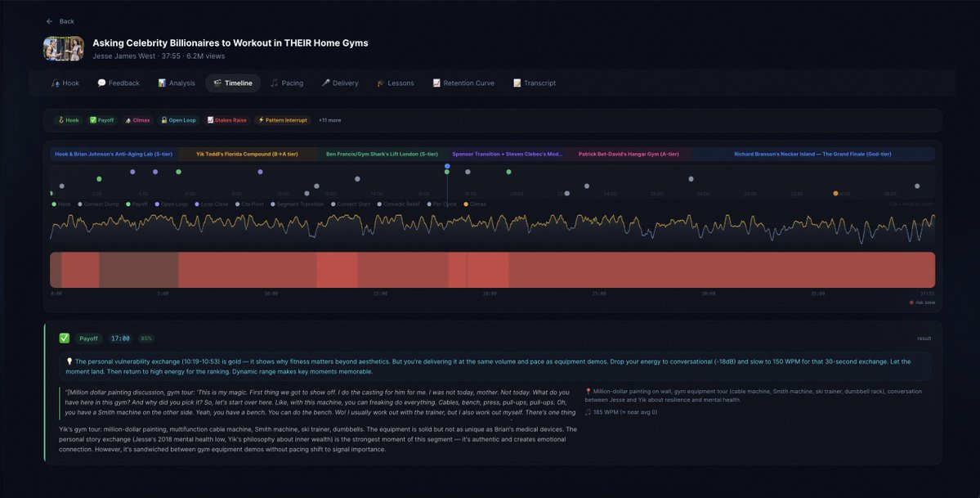Click the italic transcript quote block

pos(319,402)
